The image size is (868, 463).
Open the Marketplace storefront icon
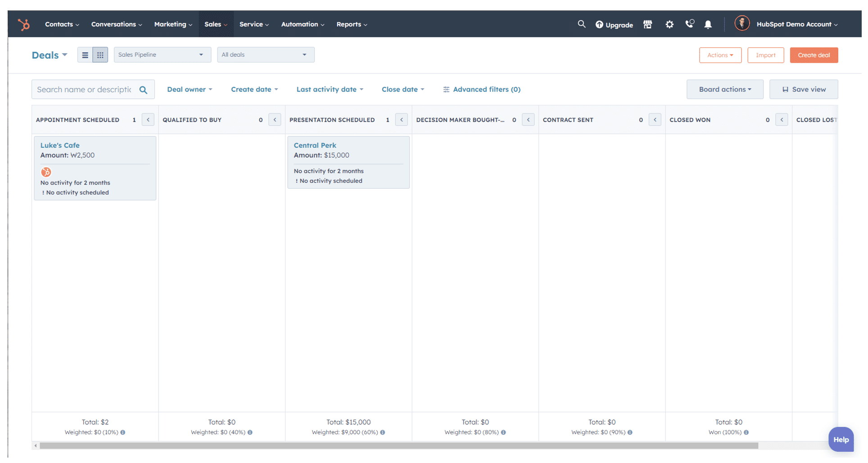(647, 24)
